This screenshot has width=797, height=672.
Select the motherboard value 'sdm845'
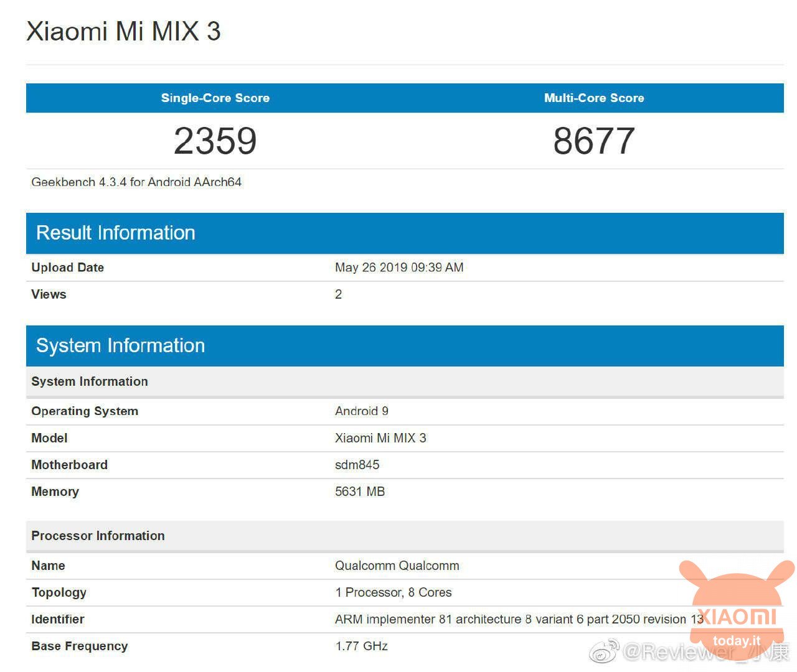[x=357, y=465]
